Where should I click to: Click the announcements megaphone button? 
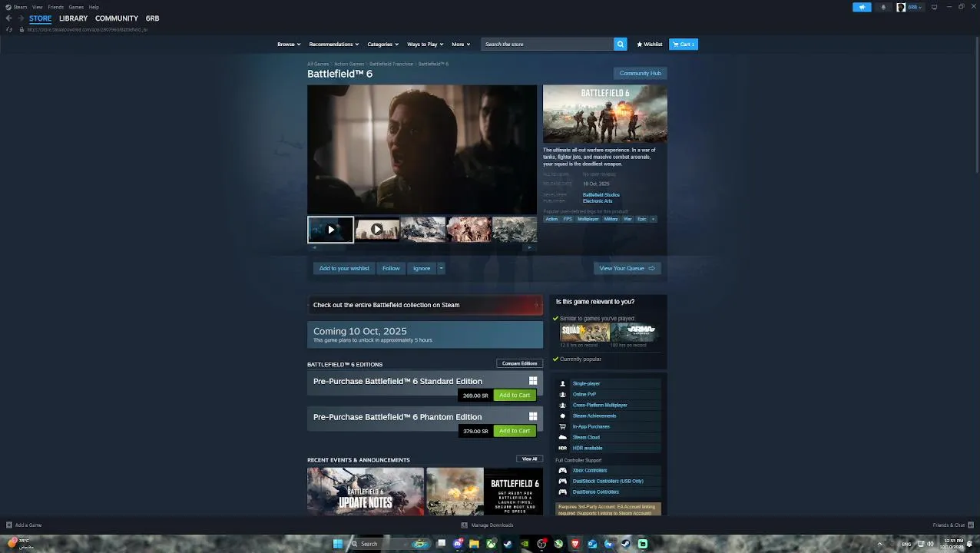click(x=862, y=7)
